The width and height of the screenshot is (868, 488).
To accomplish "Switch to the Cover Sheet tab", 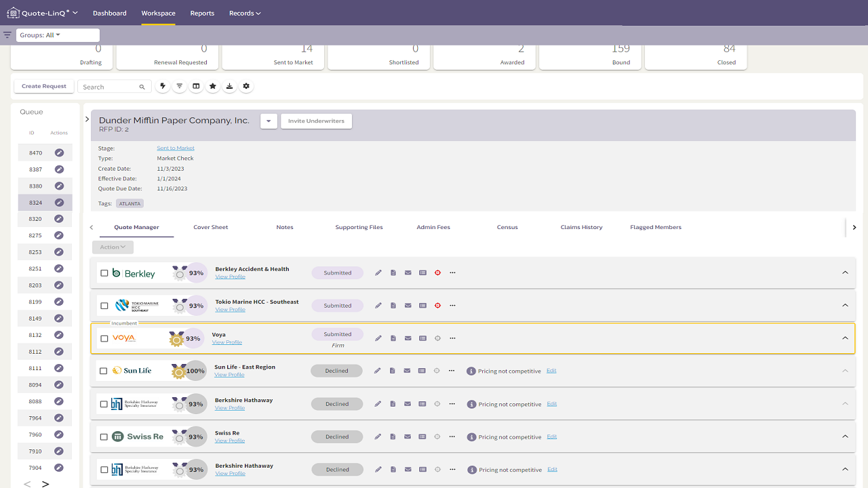I will (211, 227).
